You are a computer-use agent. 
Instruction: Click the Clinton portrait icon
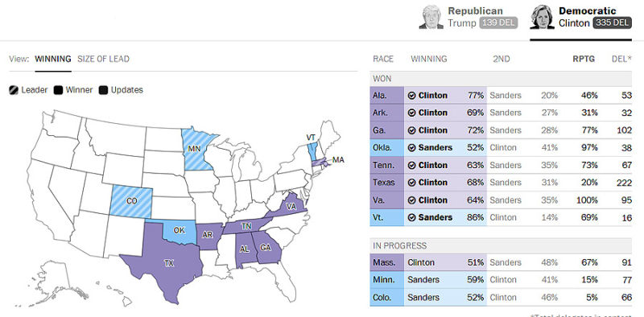click(x=542, y=17)
